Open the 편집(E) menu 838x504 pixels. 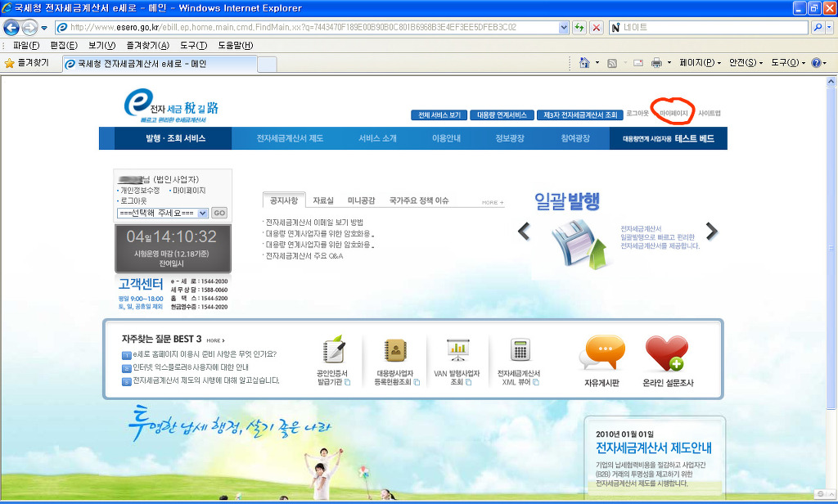(64, 46)
